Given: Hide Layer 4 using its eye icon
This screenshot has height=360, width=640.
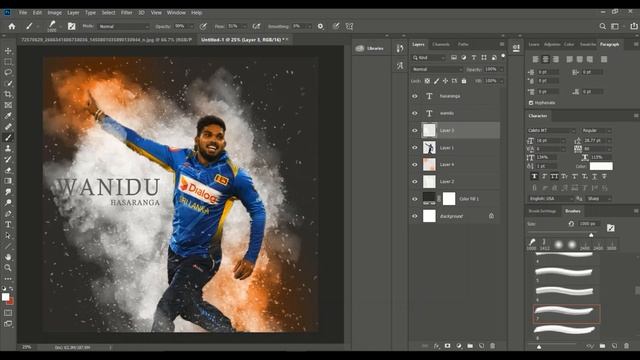Looking at the screenshot, I should [x=415, y=164].
